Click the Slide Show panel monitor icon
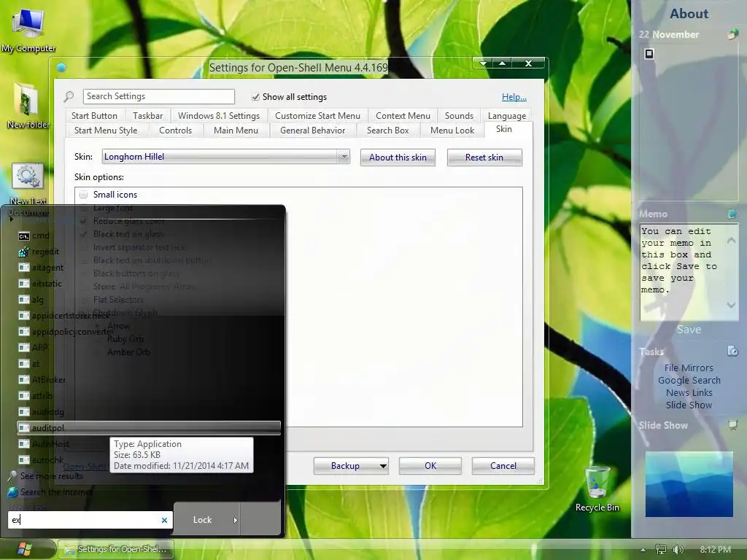The image size is (747, 560). click(x=732, y=425)
